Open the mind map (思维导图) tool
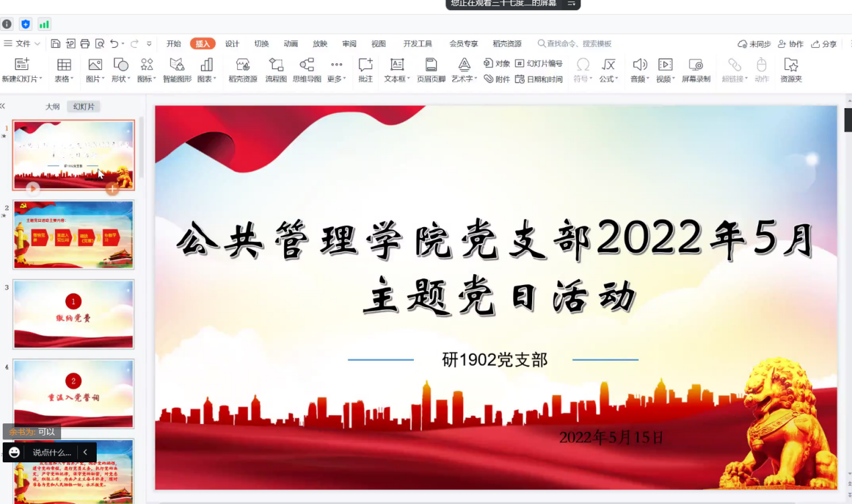Viewport: 852px width, 504px height. (306, 70)
